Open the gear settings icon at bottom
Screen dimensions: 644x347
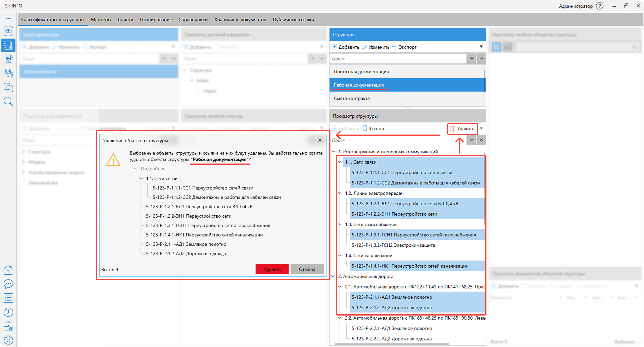[8, 340]
